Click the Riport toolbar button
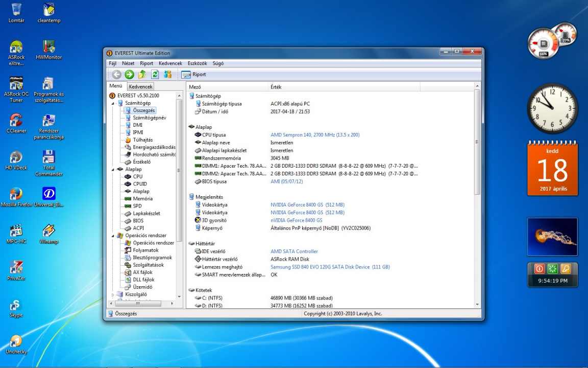This screenshot has height=368, width=588. pyautogui.click(x=193, y=74)
